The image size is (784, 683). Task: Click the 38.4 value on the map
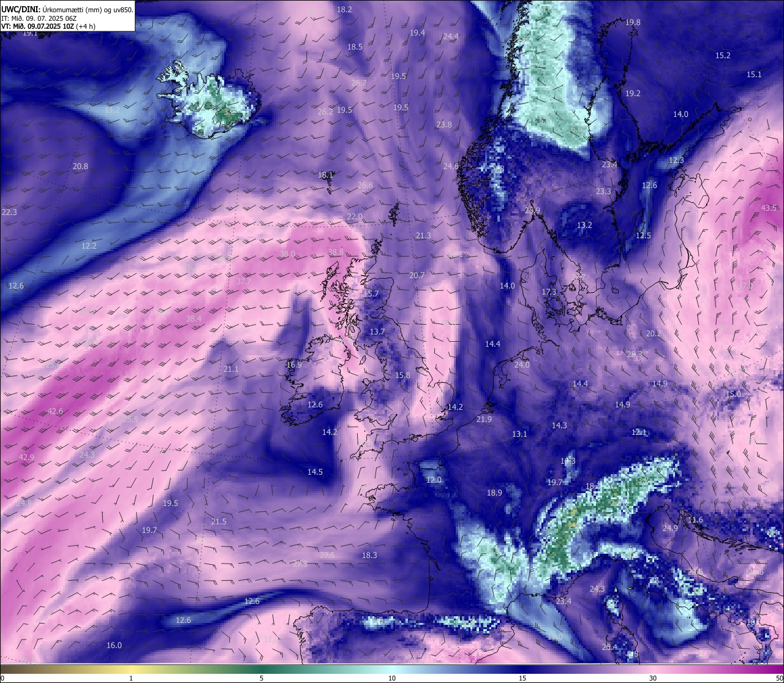tap(194, 319)
